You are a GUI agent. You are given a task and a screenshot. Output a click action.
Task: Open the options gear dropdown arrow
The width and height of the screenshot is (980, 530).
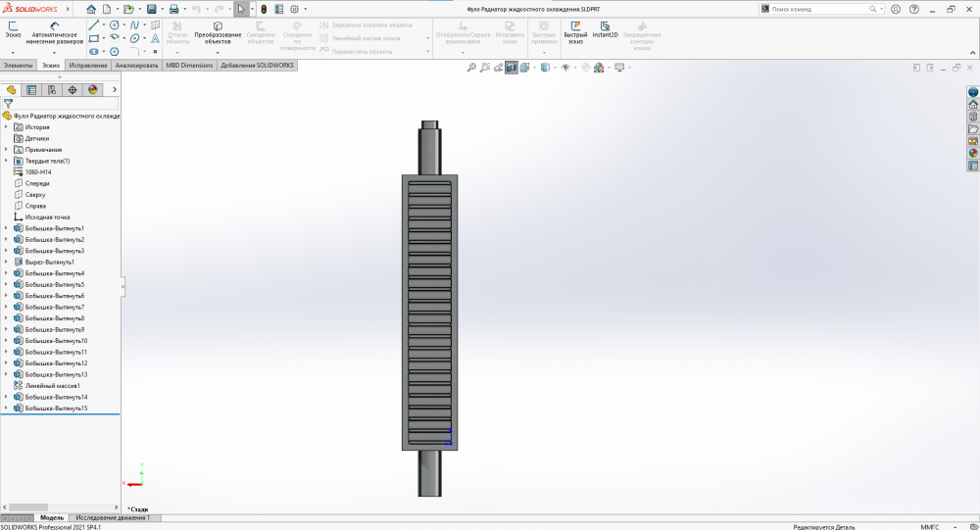(x=308, y=9)
